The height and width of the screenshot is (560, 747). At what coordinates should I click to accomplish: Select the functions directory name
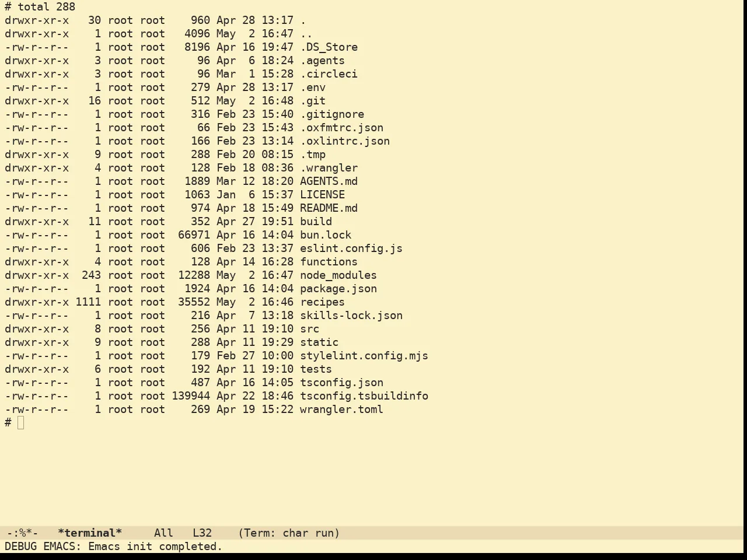(x=329, y=262)
